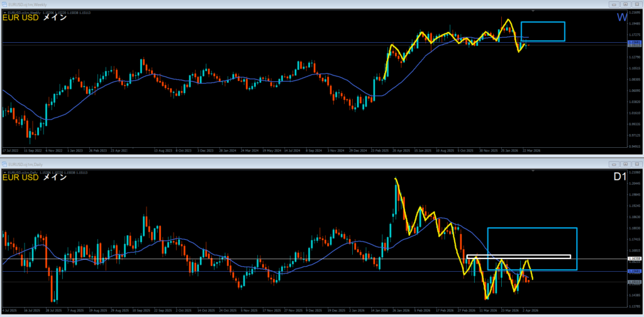The image size is (644, 317).
Task: Maximize the weekly EURUSD chart window
Action: [x=626, y=4]
